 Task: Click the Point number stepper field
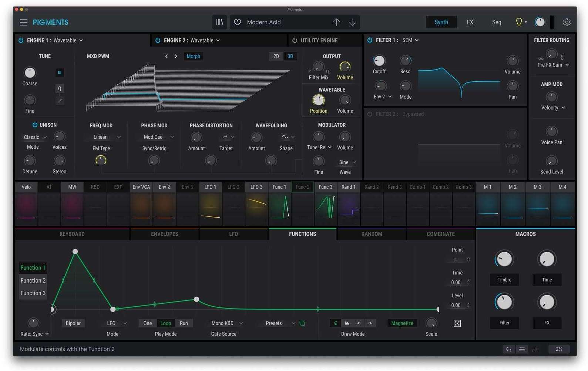[x=457, y=260]
